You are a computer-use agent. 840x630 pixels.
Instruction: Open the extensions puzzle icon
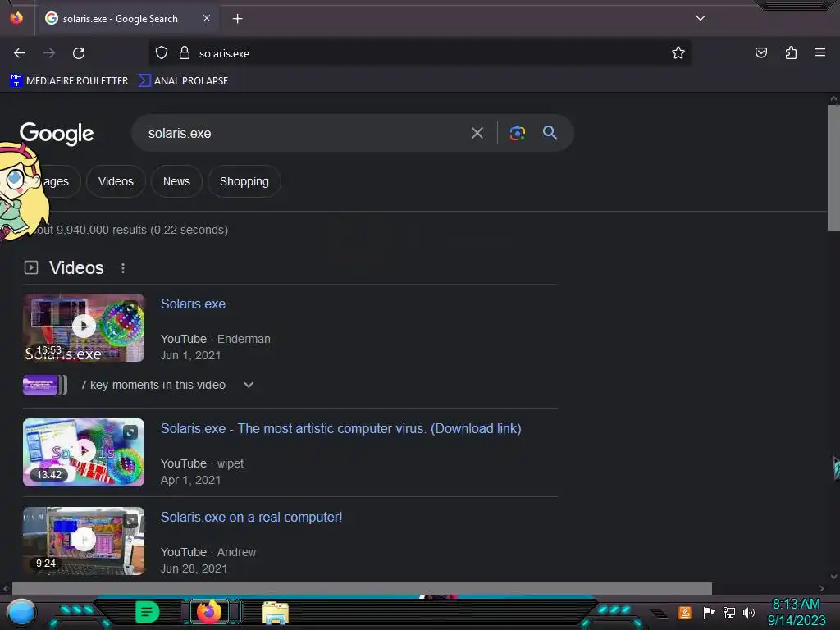pyautogui.click(x=791, y=52)
